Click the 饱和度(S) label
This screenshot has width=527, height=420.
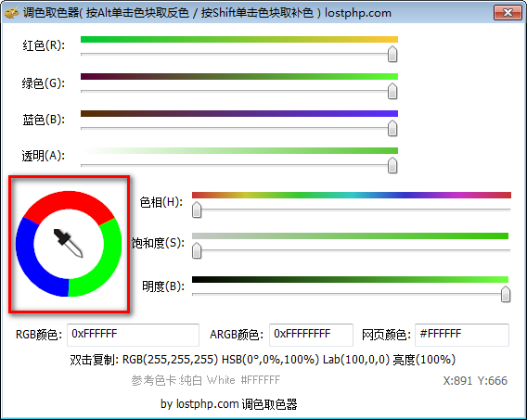pos(158,243)
